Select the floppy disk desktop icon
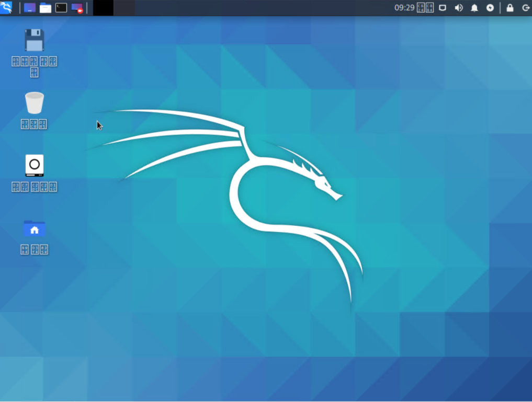The image size is (532, 402). [x=35, y=40]
